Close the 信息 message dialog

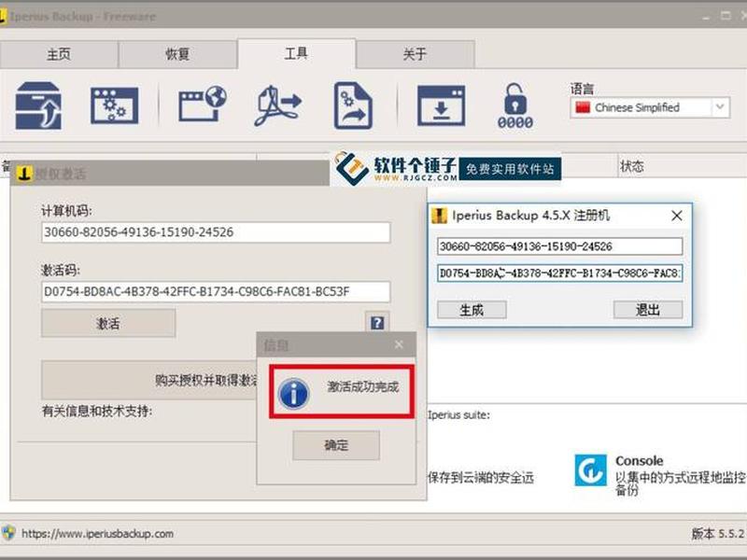tap(400, 344)
